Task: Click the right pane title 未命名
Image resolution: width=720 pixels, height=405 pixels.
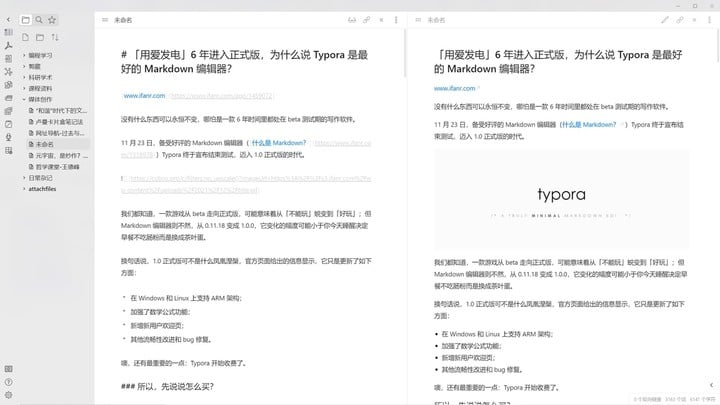Action: (436, 20)
